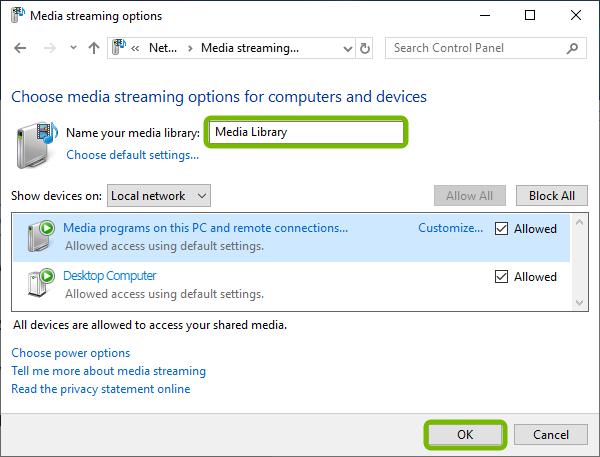600x457 pixels.
Task: Uncheck Allowed for Media programs on this PC
Action: [502, 229]
